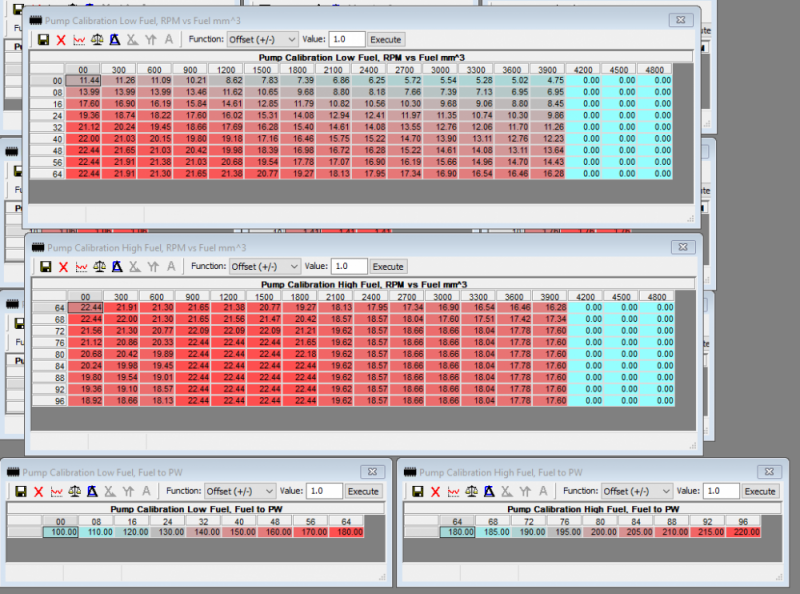This screenshot has height=594, width=800.
Task: Click the red X icon in the High Fuel RPM vs Fuel window
Action: coord(62,267)
